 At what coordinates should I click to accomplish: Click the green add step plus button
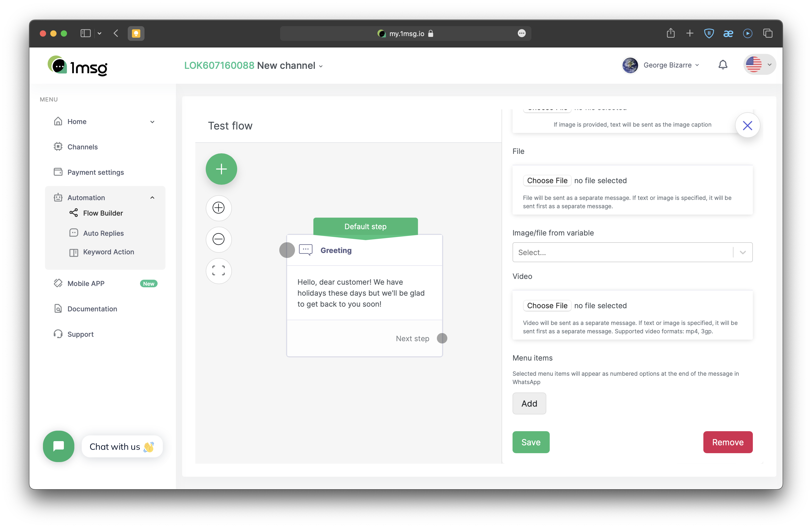point(221,169)
